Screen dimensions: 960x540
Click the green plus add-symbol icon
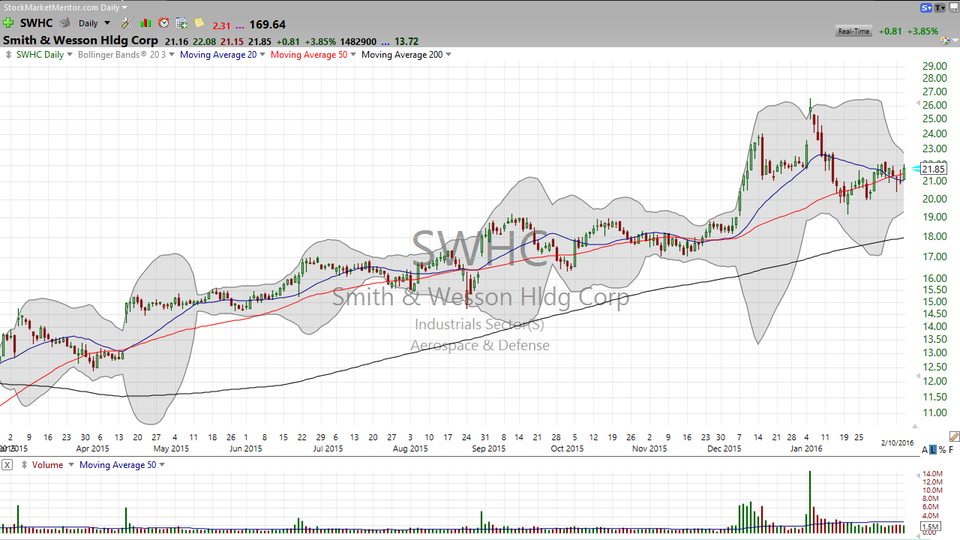pyautogui.click(x=8, y=23)
